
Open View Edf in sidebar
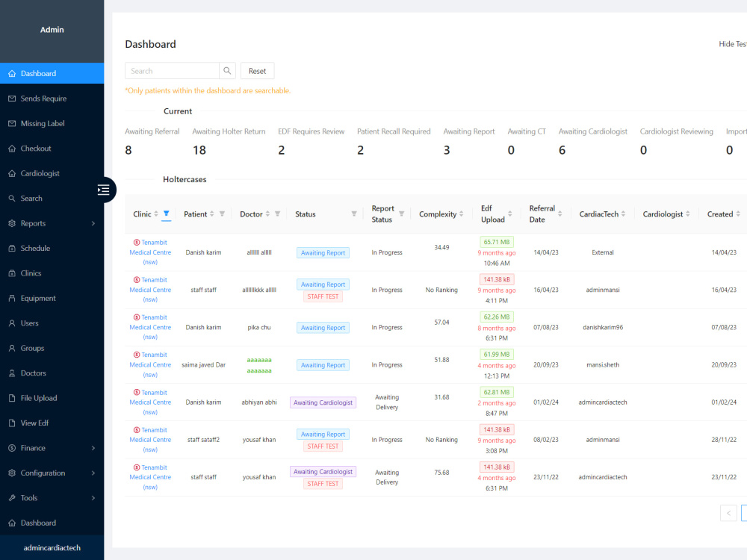tap(52, 423)
